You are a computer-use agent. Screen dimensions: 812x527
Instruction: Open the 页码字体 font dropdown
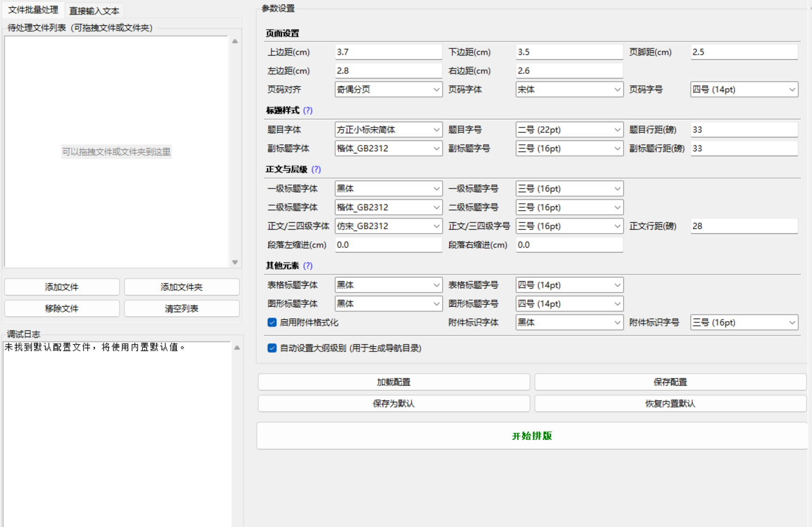point(569,89)
